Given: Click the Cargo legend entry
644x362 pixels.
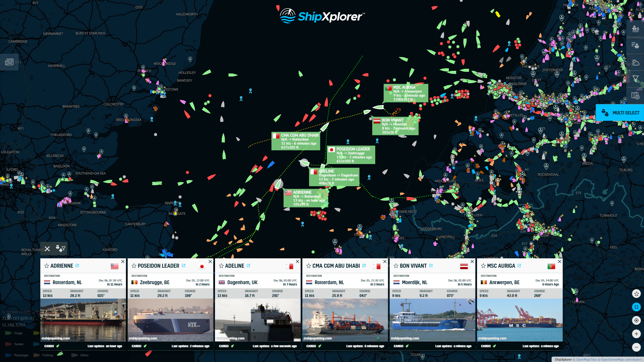Looking at the screenshot, I should [x=14, y=333].
